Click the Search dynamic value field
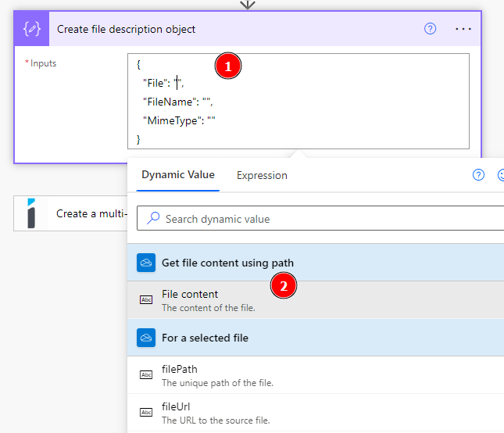Viewport: 504px width, 433px height. tap(328, 219)
